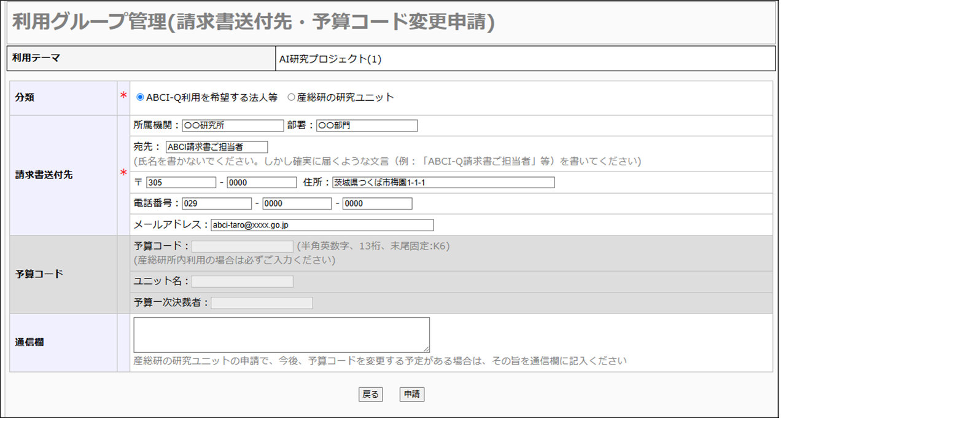Click the first postal code box showing 305
The width and height of the screenshot is (980, 434).
(181, 183)
